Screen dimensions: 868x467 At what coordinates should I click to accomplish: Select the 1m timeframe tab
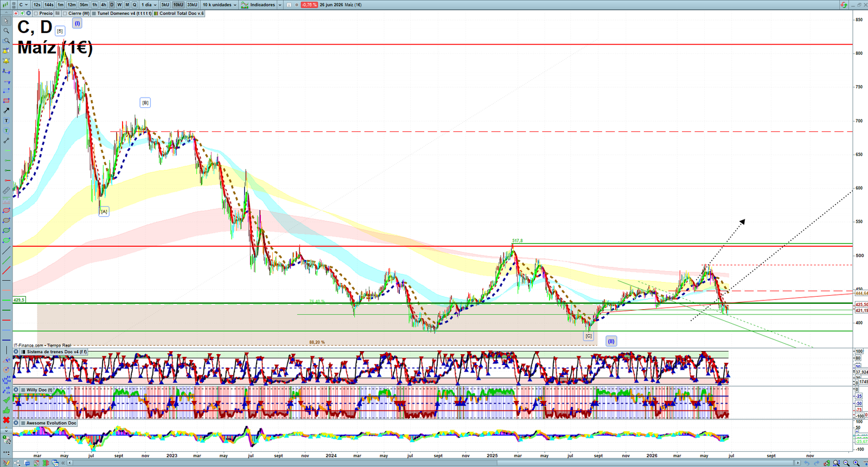pos(60,4)
